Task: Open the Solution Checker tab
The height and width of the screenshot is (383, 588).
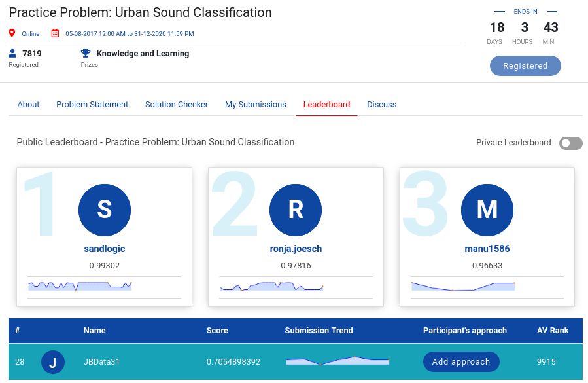Action: coord(177,104)
